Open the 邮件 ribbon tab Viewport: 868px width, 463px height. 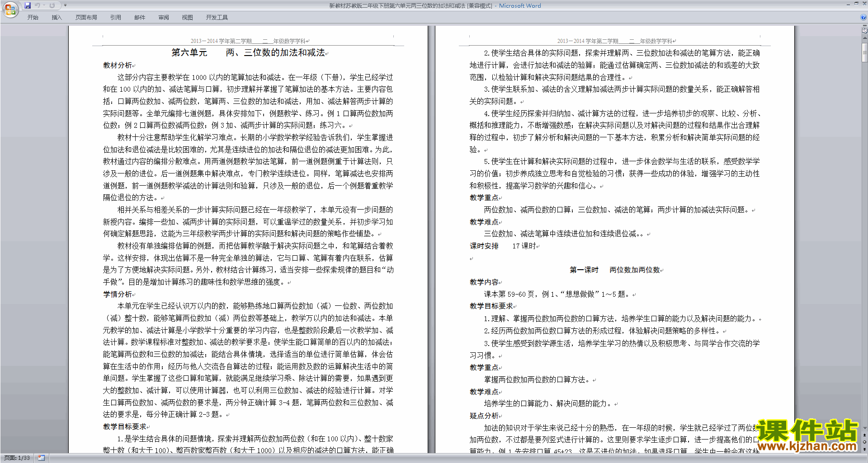tap(140, 18)
